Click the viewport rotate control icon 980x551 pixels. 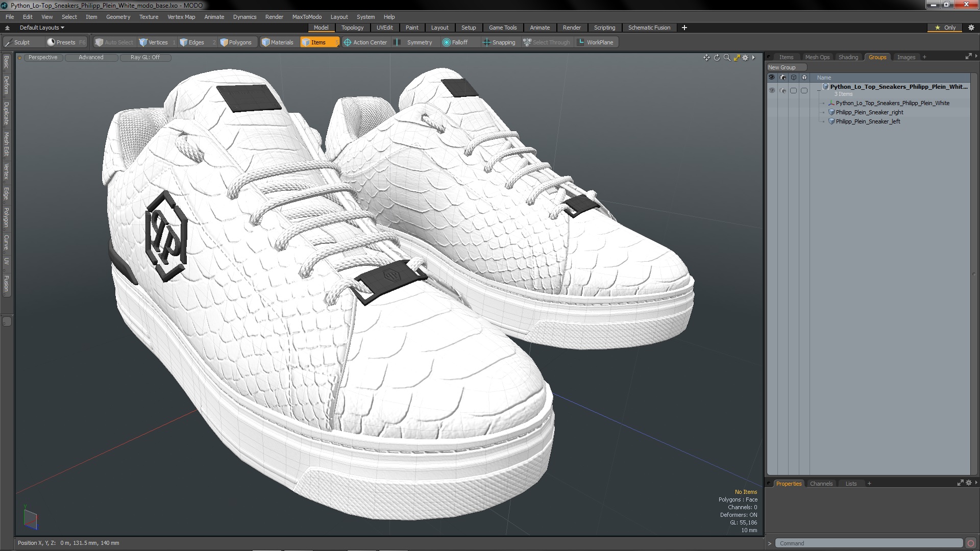[717, 58]
